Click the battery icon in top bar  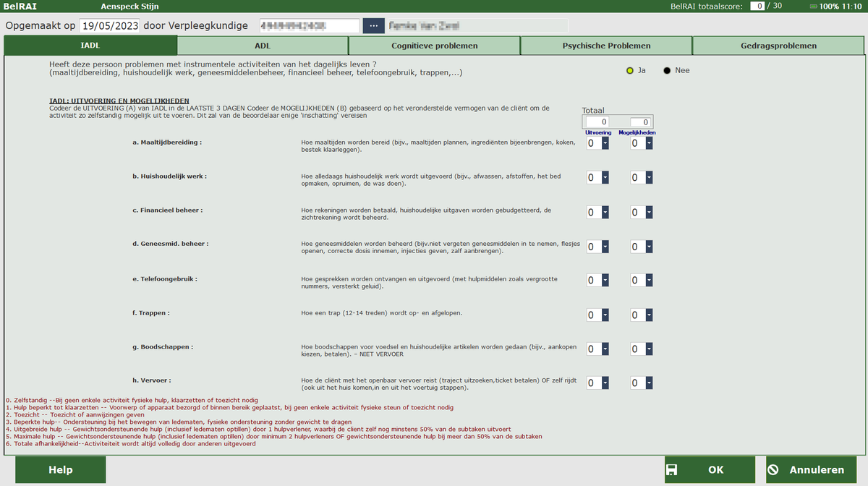(x=814, y=6)
